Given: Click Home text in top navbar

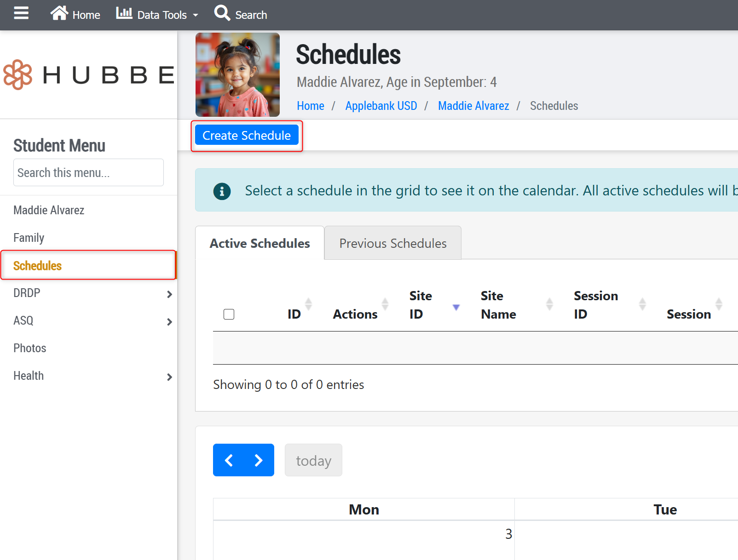Looking at the screenshot, I should (86, 15).
